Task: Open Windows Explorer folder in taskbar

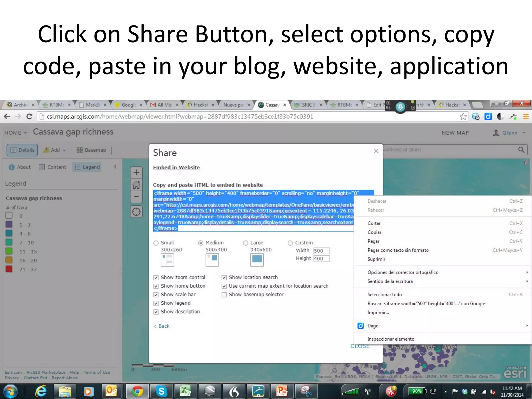Action: (65, 391)
